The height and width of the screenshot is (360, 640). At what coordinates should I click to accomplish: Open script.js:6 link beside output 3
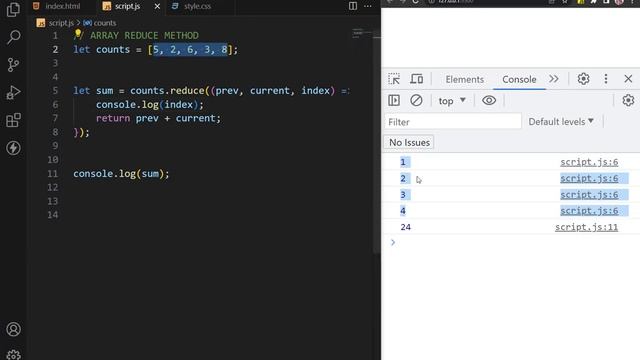click(589, 195)
